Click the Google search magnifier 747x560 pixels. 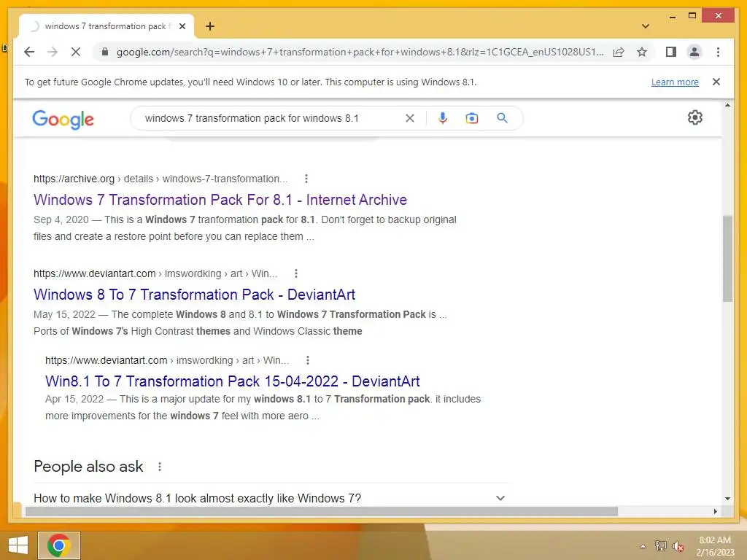click(502, 118)
